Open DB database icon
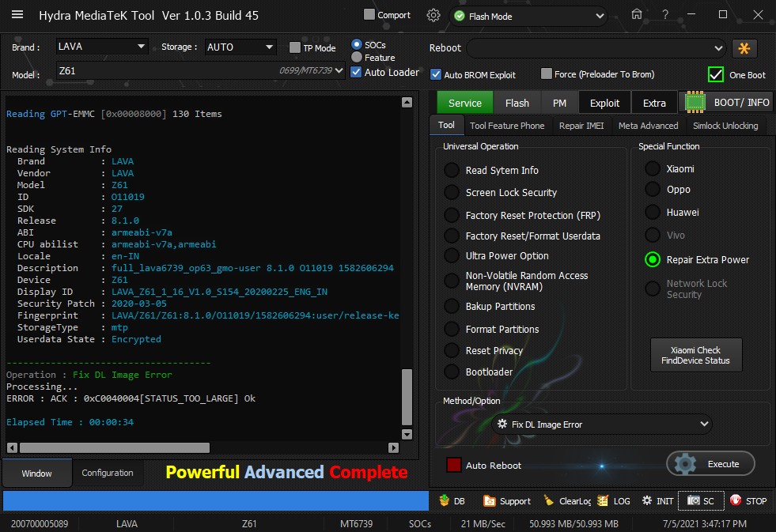The height and width of the screenshot is (532, 776). point(445,500)
